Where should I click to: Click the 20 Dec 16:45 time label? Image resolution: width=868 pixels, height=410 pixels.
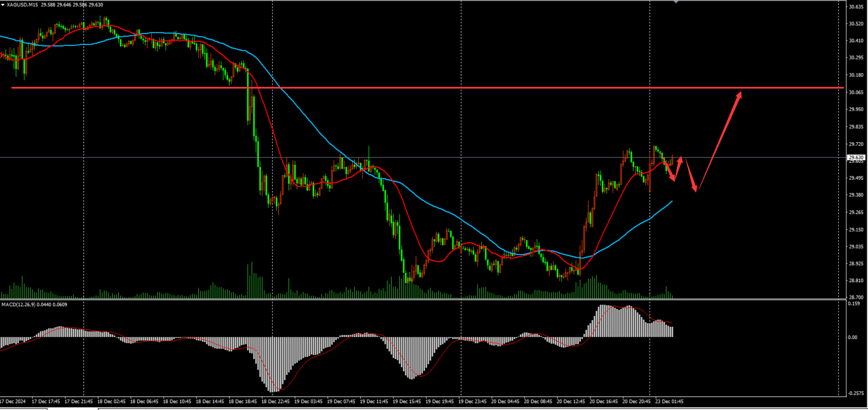603,401
